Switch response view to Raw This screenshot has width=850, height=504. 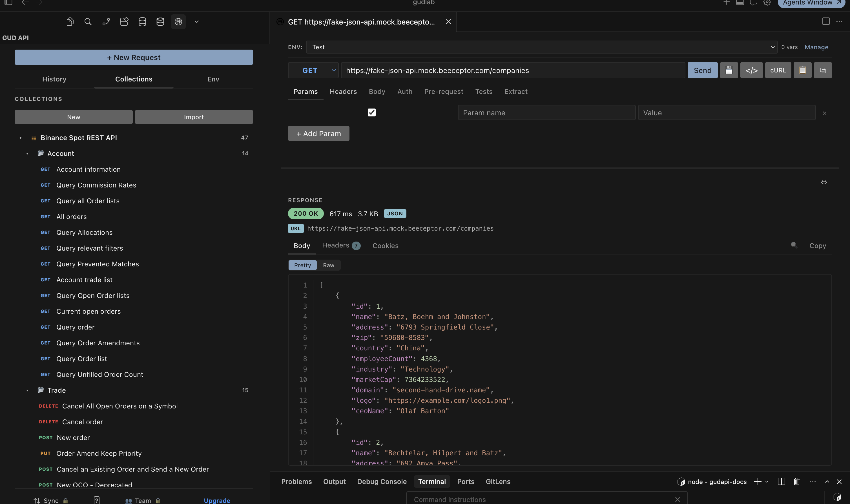pyautogui.click(x=329, y=265)
